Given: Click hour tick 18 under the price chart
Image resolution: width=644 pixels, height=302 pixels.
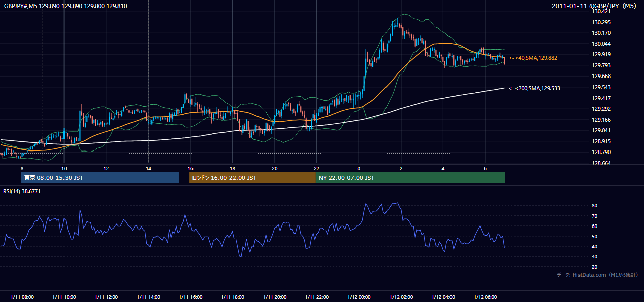Looking at the screenshot, I should [232, 168].
